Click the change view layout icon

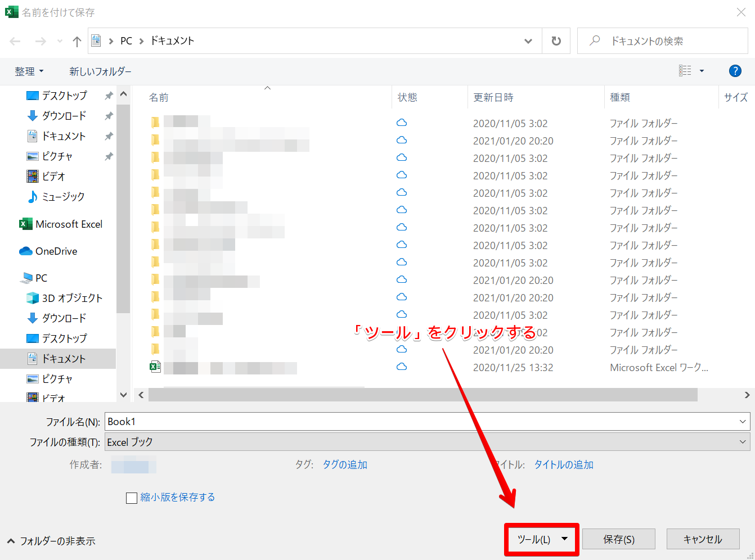point(685,71)
